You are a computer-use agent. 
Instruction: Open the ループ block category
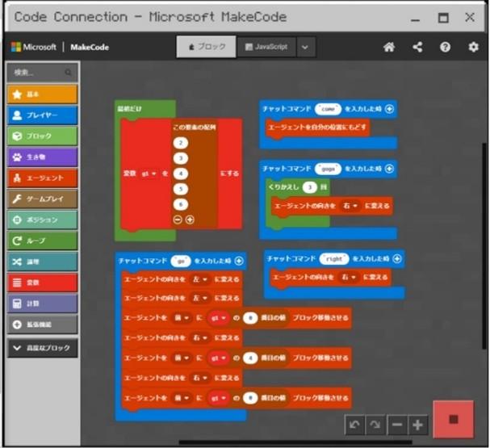[x=42, y=241]
